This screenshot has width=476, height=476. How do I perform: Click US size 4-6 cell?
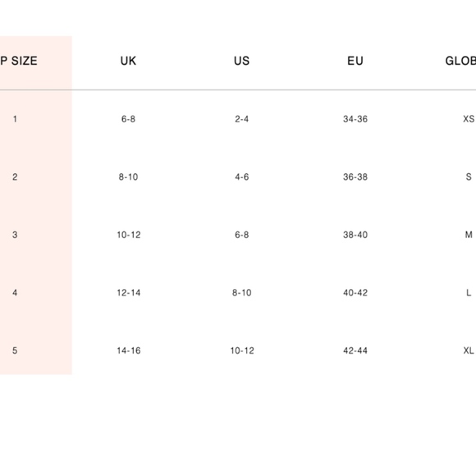coord(241,176)
